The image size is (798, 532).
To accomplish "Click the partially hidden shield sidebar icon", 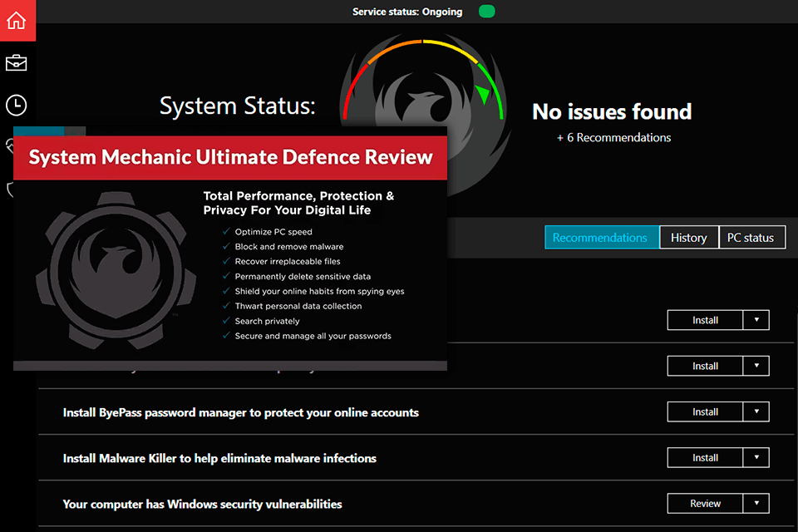I will click(10, 190).
